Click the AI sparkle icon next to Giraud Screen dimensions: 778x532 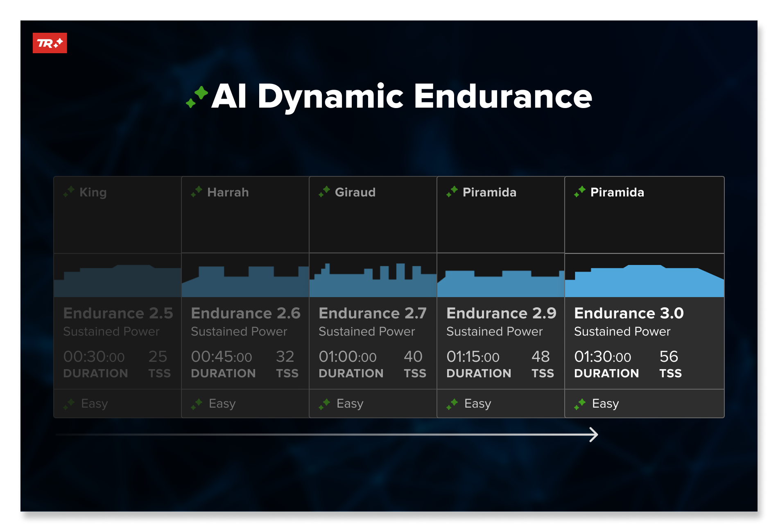pyautogui.click(x=324, y=192)
